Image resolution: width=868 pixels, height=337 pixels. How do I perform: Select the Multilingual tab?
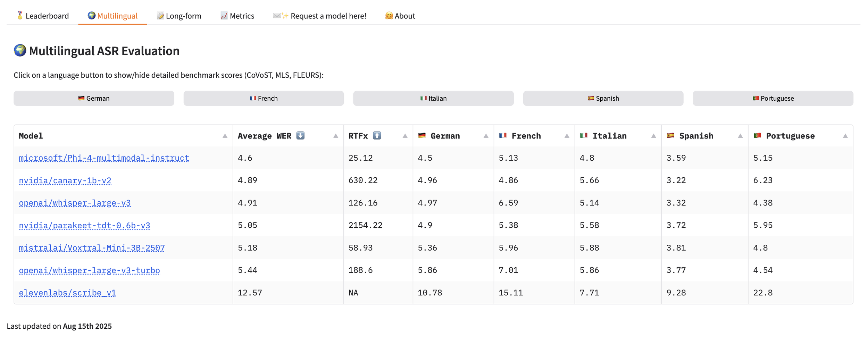(x=112, y=16)
